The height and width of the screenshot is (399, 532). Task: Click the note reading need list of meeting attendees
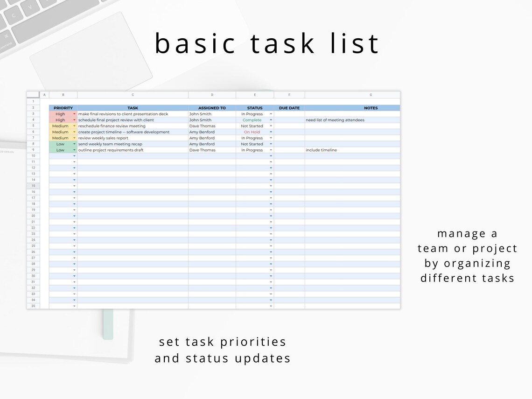click(x=335, y=120)
